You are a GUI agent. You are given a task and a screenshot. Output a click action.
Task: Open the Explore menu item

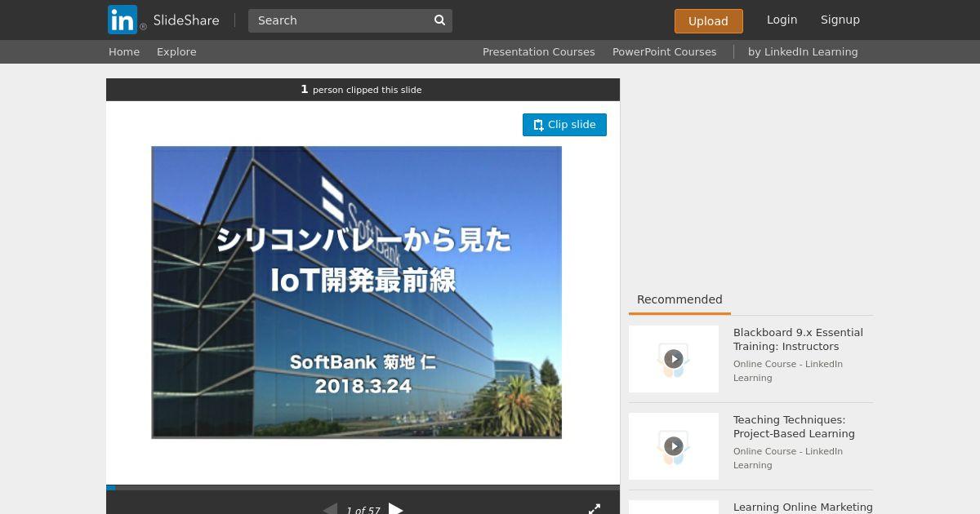176,51
